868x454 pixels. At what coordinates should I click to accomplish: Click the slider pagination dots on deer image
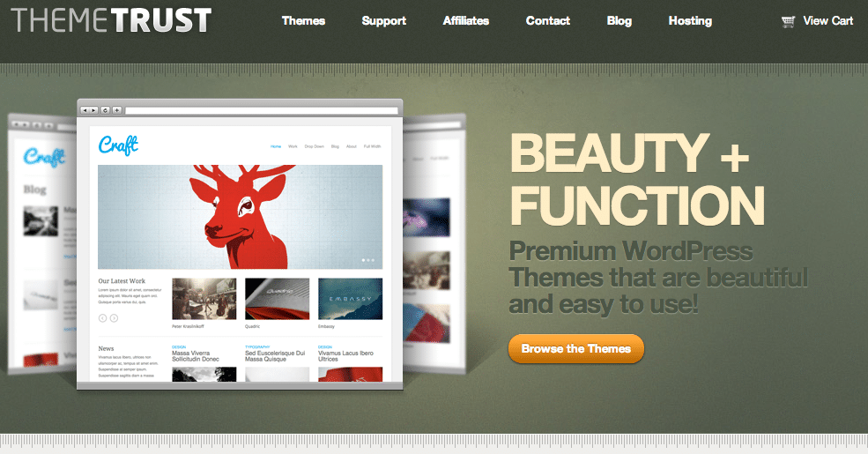point(368,260)
